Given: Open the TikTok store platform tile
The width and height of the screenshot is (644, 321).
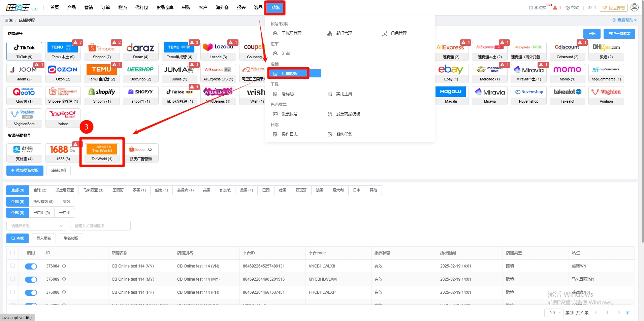Looking at the screenshot, I should coord(24,51).
